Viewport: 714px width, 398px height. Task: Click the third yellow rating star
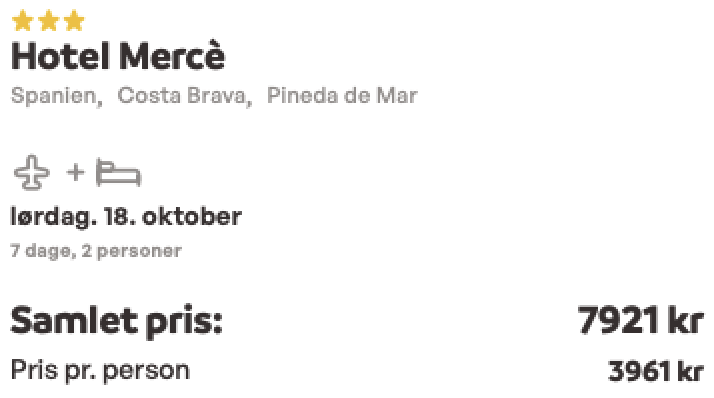[74, 21]
